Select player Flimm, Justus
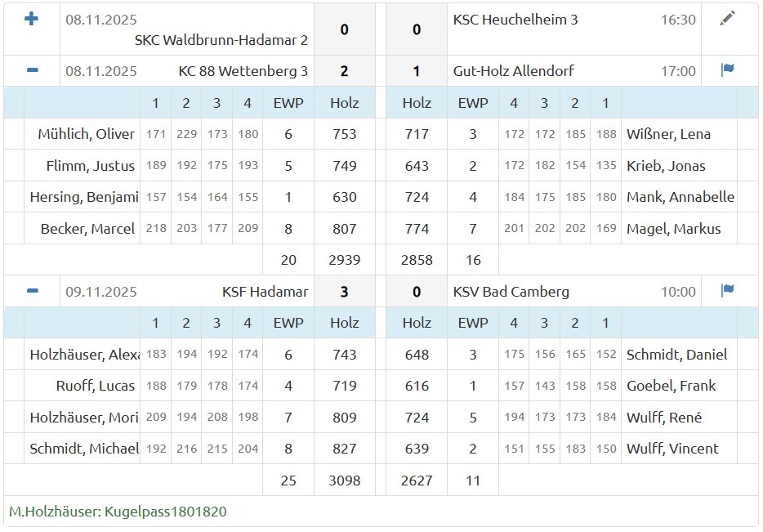 click(x=90, y=166)
